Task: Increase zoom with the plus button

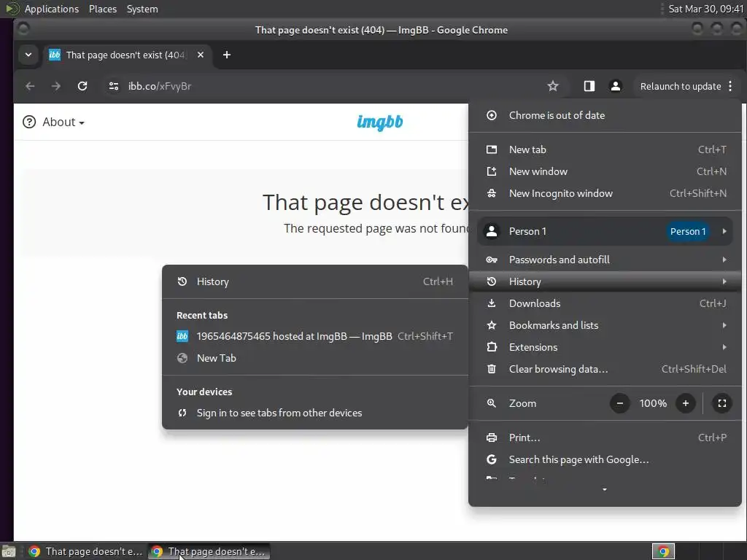Action: coord(686,403)
